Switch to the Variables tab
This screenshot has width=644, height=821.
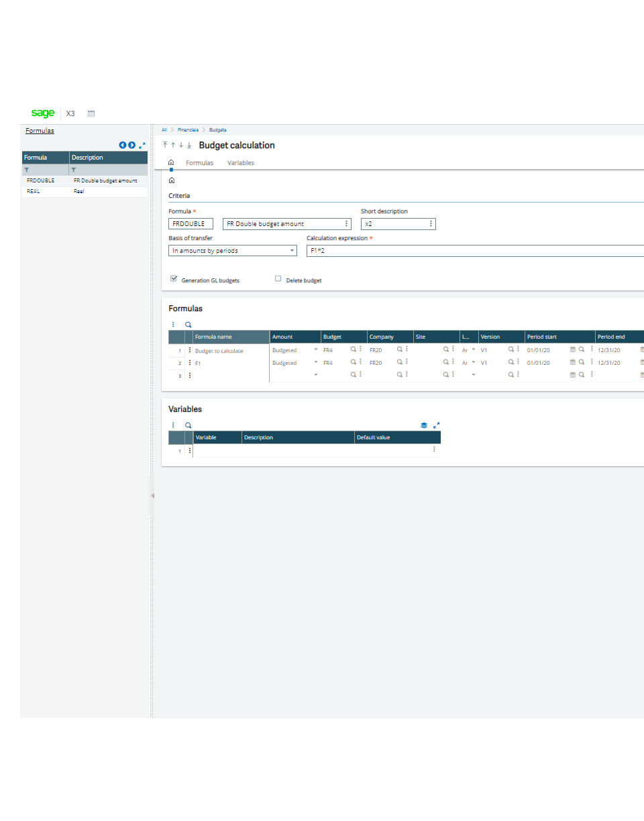[240, 162]
